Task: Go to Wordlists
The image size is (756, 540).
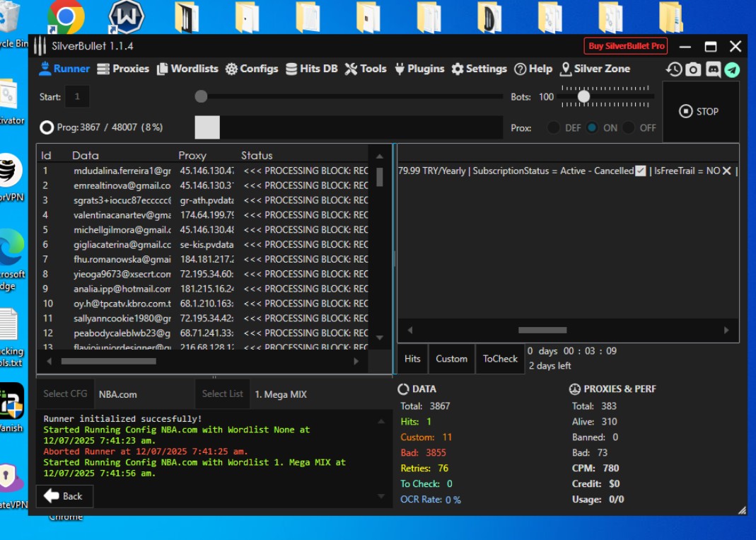Action: coord(187,69)
